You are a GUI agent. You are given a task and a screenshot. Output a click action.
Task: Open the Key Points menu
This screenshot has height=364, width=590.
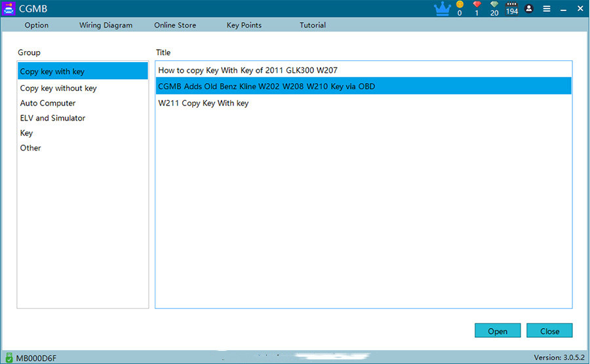click(244, 25)
